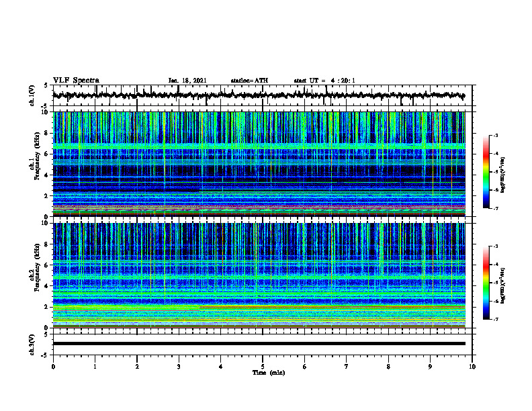Click the ch.1 spectrogram "6" kHz tick label
Image resolution: width=532 pixels, height=411 pixels.
click(x=46, y=154)
